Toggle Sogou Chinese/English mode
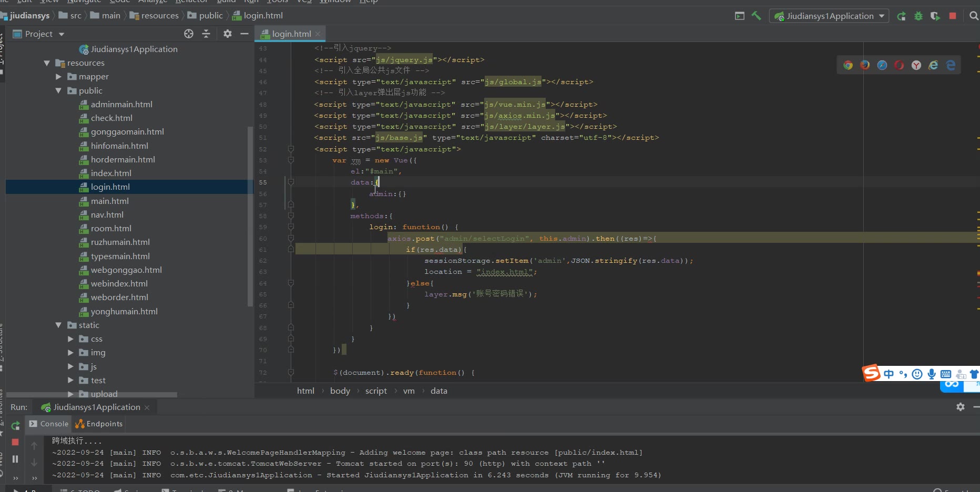980x492 pixels. click(x=889, y=374)
